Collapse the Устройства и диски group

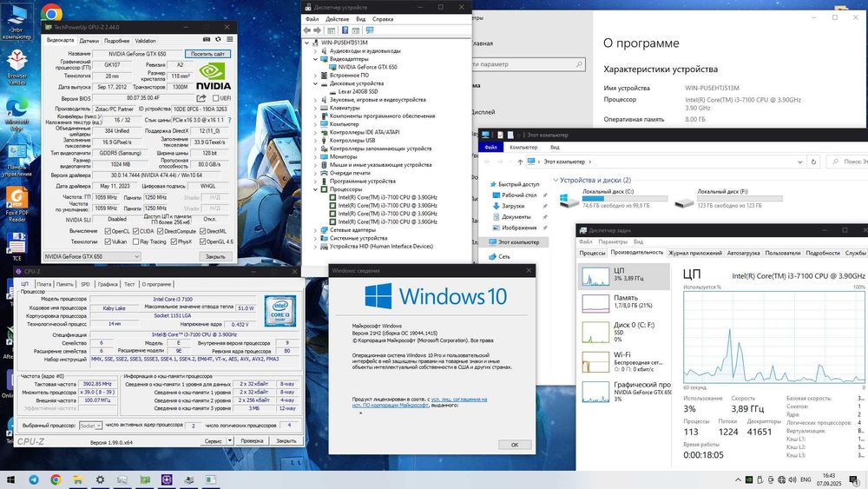[x=556, y=180]
